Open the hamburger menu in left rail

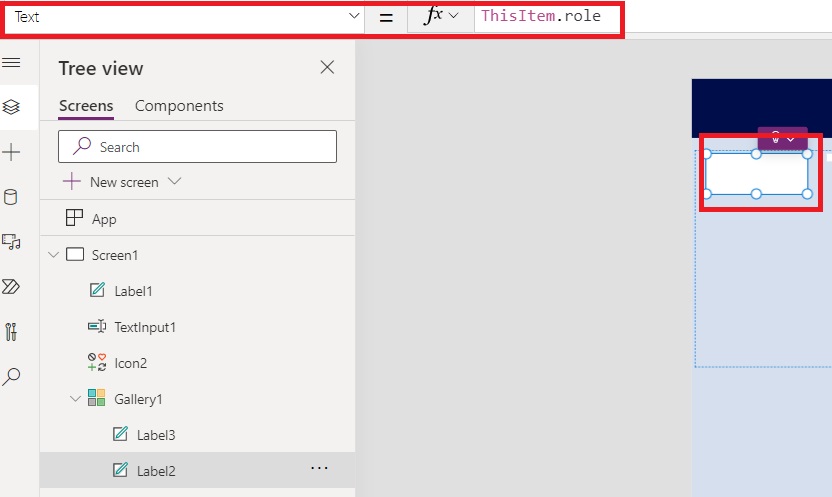click(x=11, y=63)
